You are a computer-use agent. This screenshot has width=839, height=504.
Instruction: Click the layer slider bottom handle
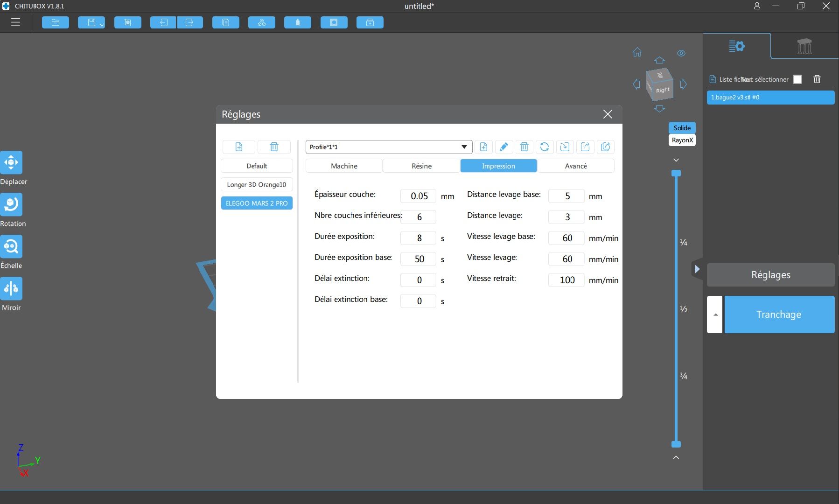(676, 444)
